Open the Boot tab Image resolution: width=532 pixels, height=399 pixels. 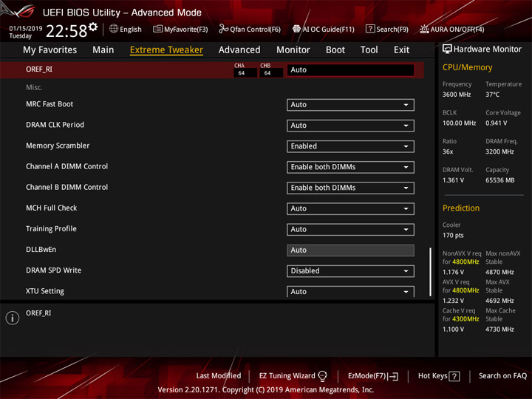(335, 50)
